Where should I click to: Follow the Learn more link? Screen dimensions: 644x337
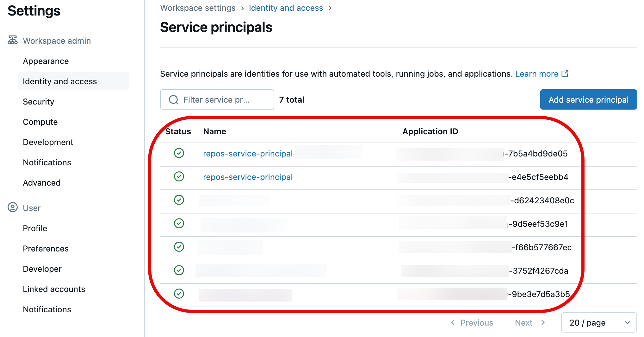pyautogui.click(x=537, y=74)
